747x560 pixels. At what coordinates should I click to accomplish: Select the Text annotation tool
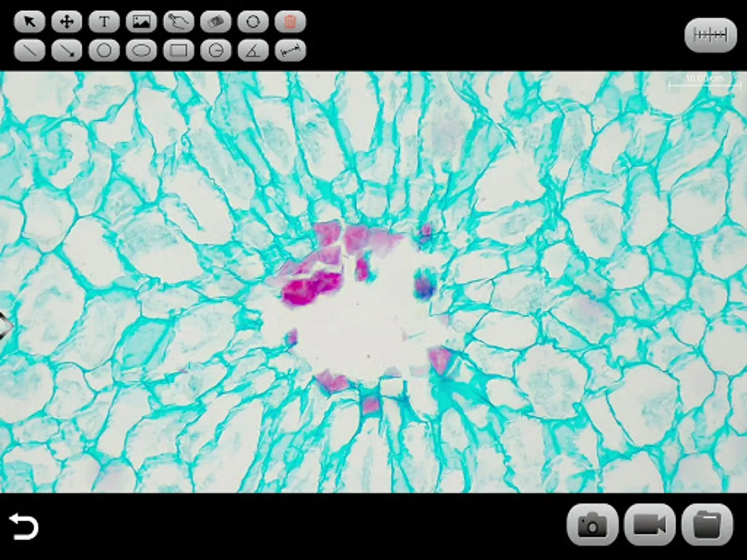[x=104, y=22]
